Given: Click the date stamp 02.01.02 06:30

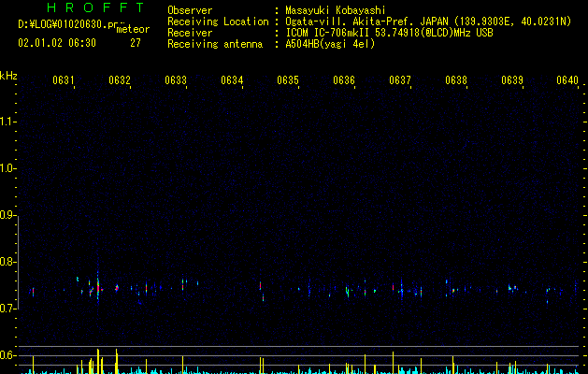Looking at the screenshot, I should click(x=57, y=43).
